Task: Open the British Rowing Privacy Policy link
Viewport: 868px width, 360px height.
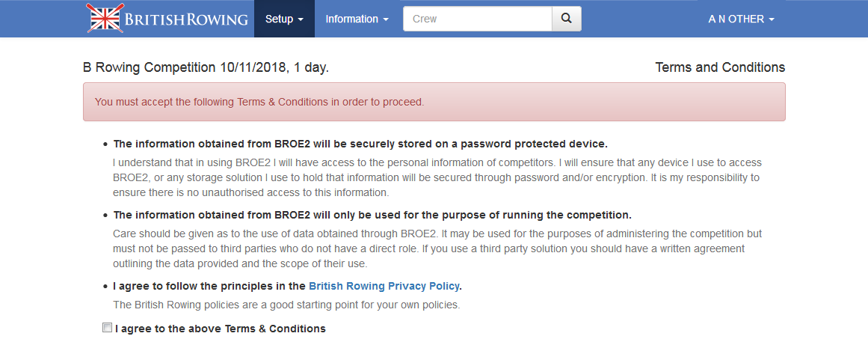Action: (x=384, y=286)
